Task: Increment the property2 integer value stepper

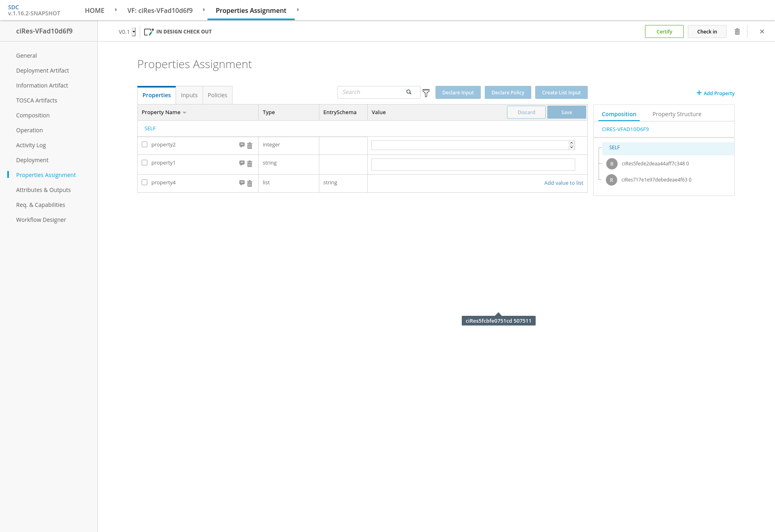Action: pyautogui.click(x=572, y=143)
